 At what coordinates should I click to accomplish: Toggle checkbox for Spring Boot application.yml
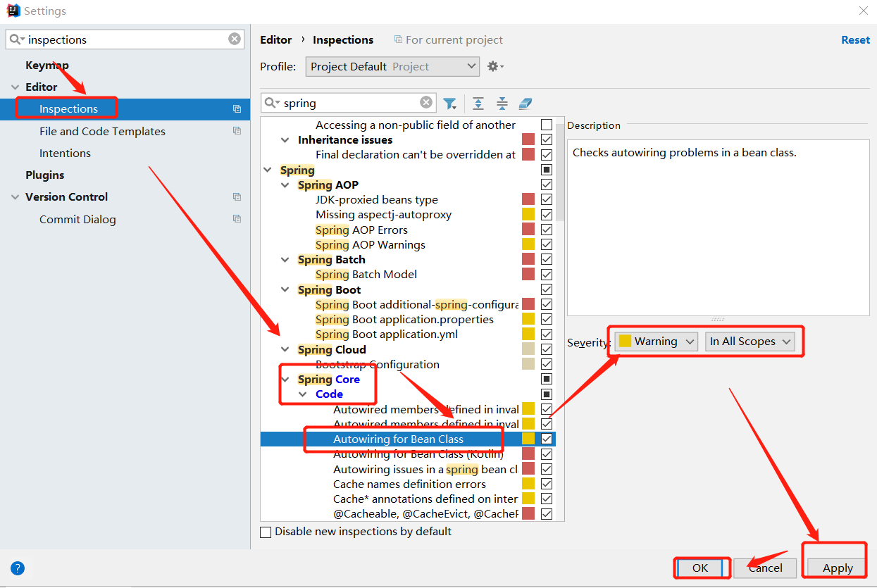point(547,334)
